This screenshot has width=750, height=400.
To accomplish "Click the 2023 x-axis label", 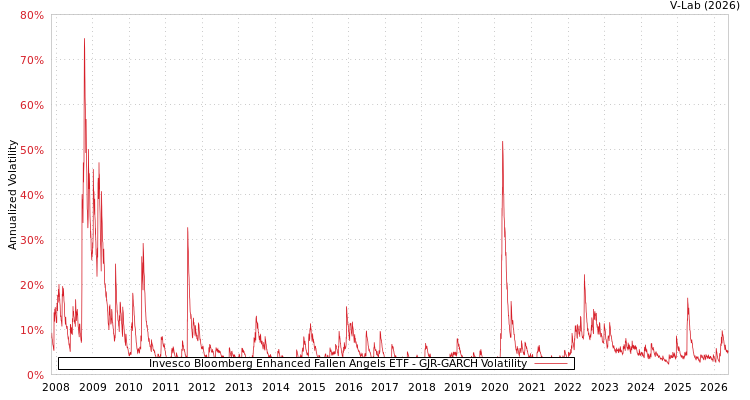I will [605, 387].
